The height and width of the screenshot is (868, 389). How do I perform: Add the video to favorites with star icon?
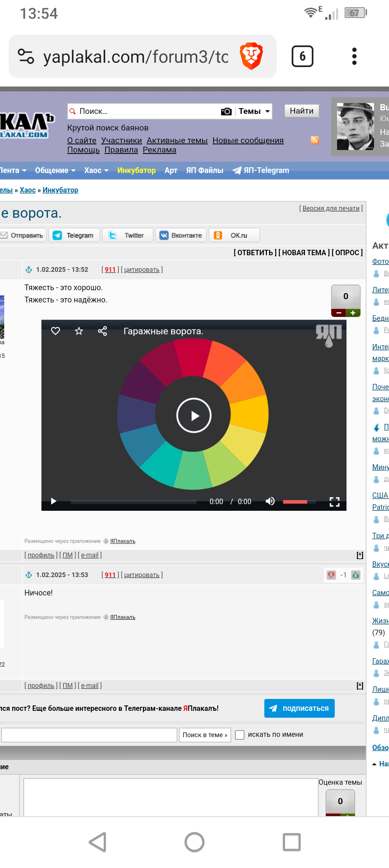pos(79,331)
